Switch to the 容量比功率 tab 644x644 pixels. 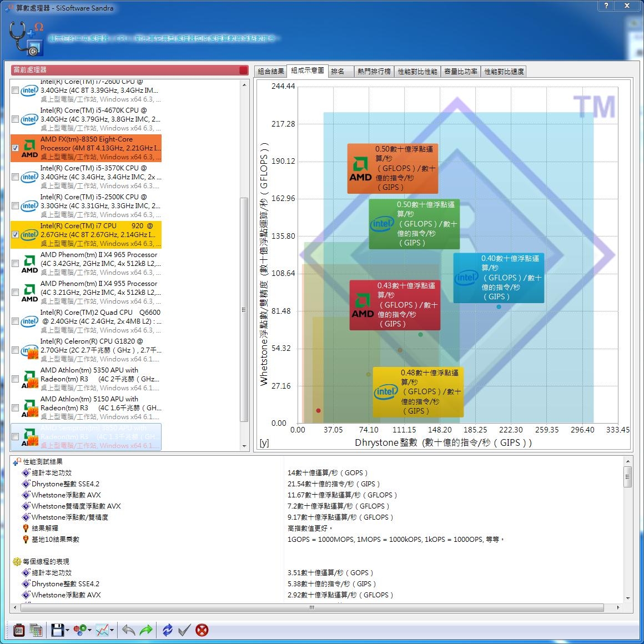point(460,72)
